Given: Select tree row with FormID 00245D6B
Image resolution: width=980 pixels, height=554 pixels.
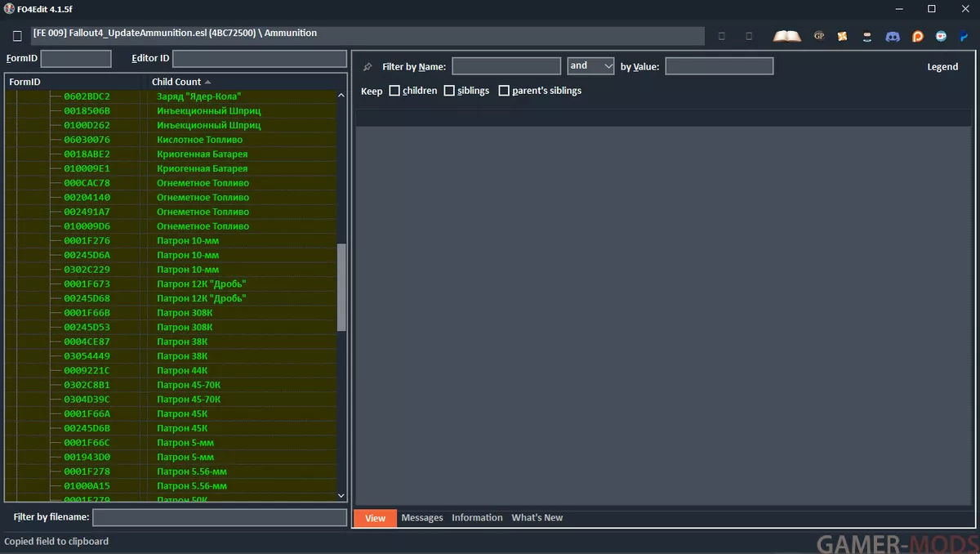Looking at the screenshot, I should 171,428.
